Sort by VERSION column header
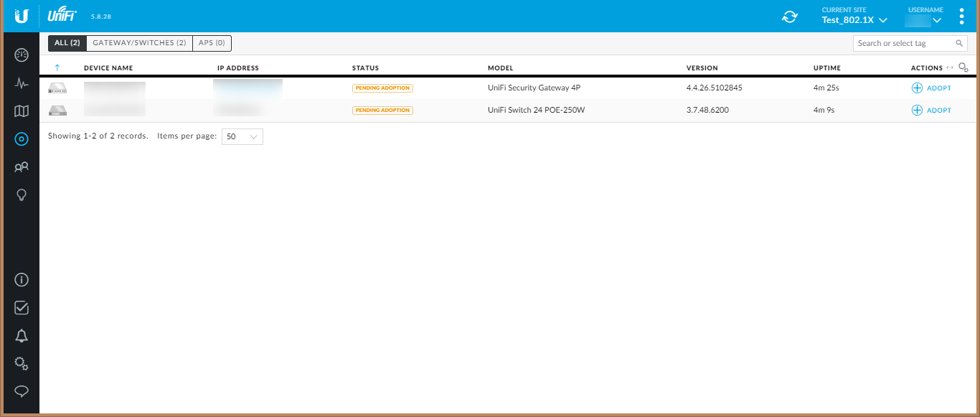Image resolution: width=980 pixels, height=417 pixels. pos(702,68)
